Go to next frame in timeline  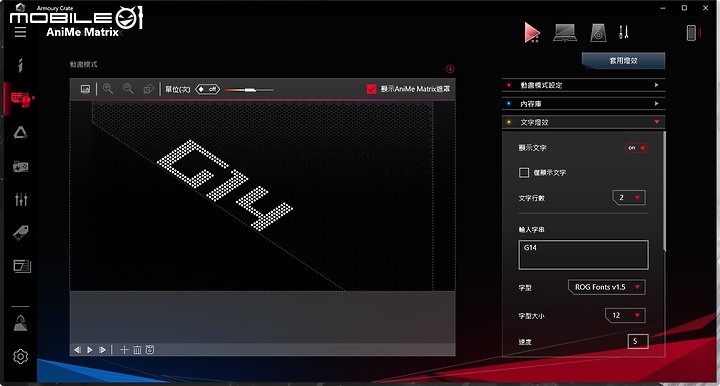[102, 350]
